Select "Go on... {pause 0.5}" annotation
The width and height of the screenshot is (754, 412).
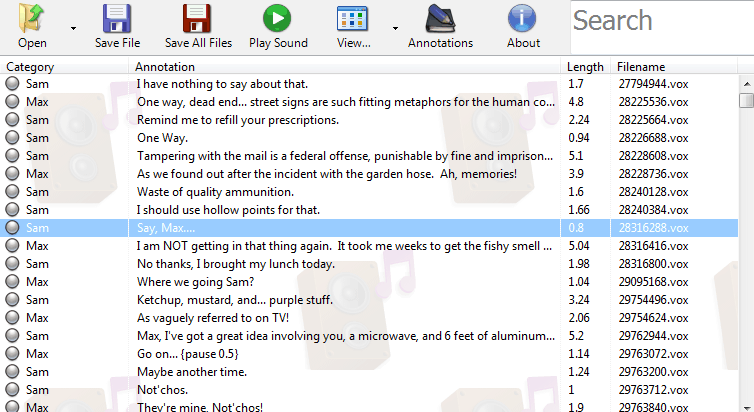(188, 354)
